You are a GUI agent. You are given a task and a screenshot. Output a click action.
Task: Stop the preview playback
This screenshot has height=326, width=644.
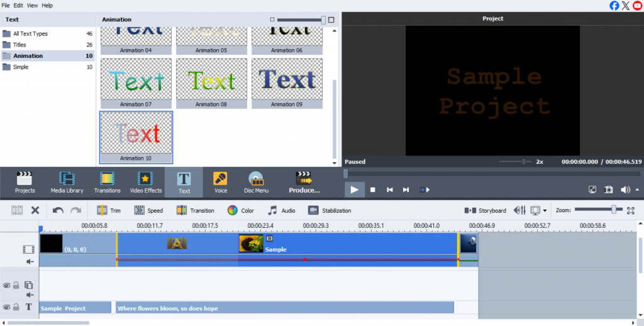coord(373,190)
